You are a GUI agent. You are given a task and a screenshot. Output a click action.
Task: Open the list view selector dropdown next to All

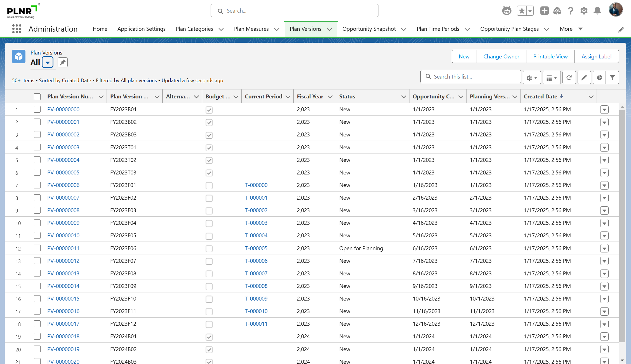[x=48, y=63]
